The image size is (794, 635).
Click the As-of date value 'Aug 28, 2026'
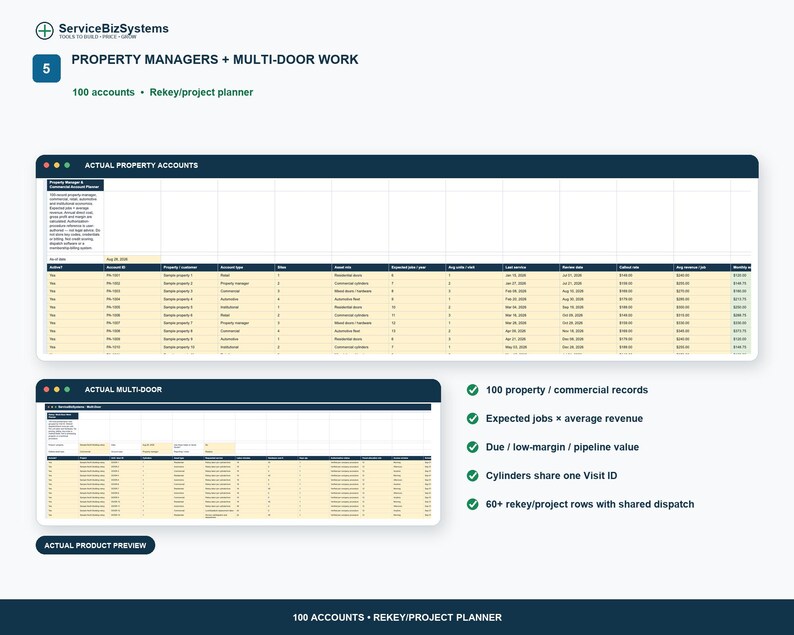pyautogui.click(x=132, y=259)
